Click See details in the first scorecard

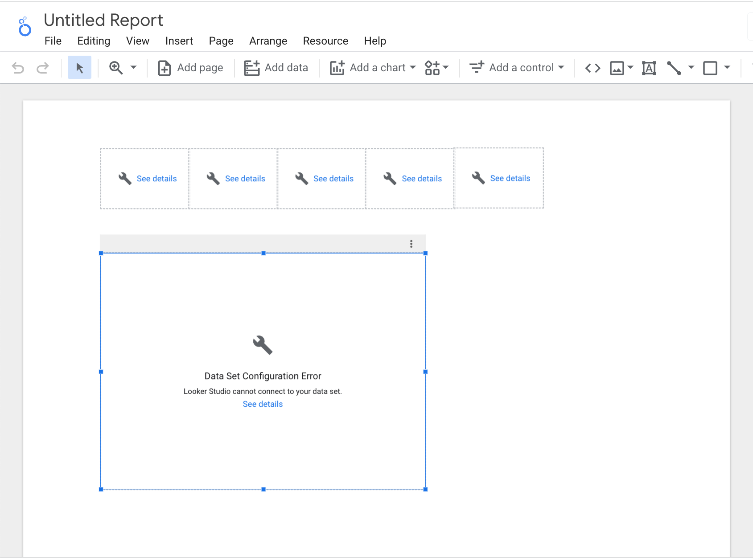click(156, 179)
